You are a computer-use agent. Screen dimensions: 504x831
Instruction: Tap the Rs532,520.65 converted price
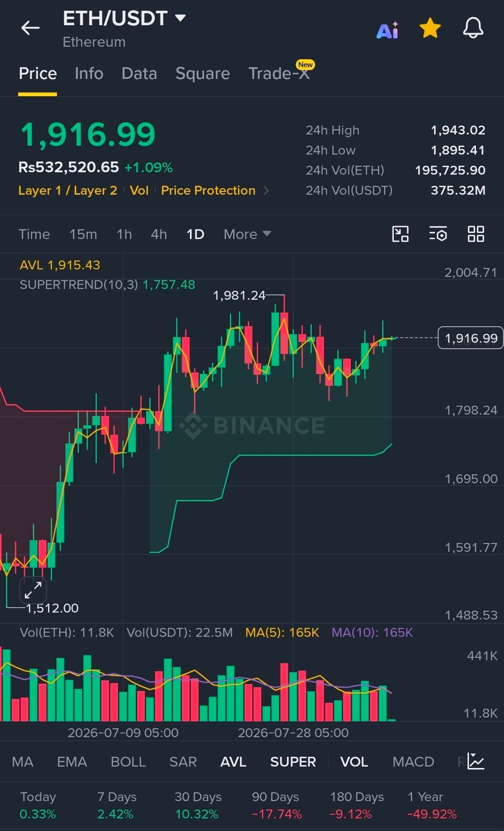pyautogui.click(x=69, y=167)
